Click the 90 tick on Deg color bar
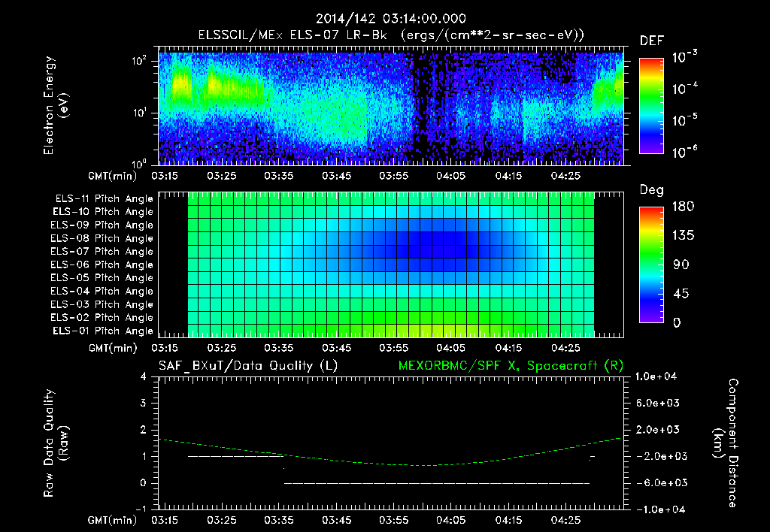The width and height of the screenshot is (770, 532). point(681,264)
